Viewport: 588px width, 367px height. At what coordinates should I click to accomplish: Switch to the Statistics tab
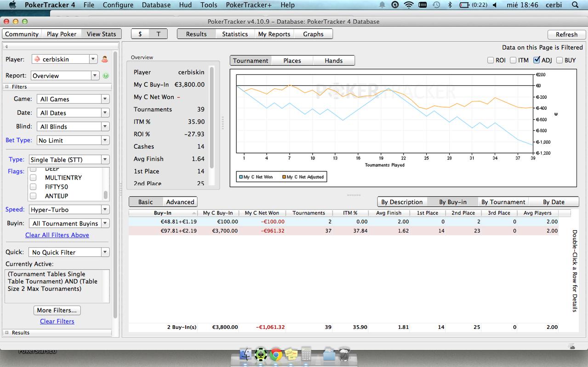(x=235, y=34)
